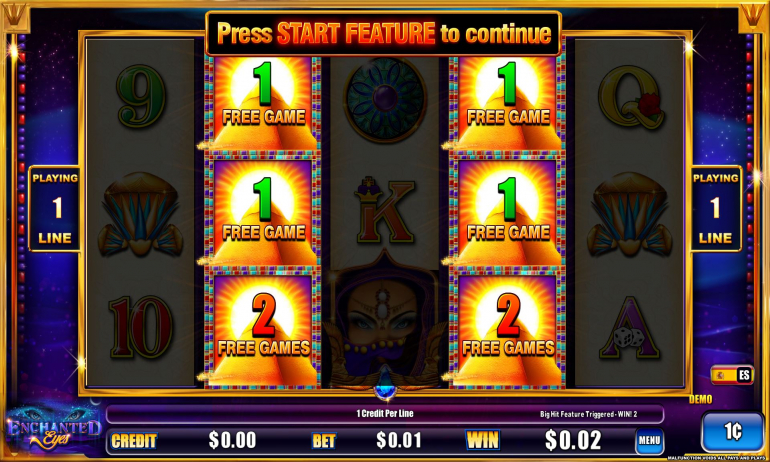Click the 2 FREE GAMES tile on reel four

click(x=508, y=328)
